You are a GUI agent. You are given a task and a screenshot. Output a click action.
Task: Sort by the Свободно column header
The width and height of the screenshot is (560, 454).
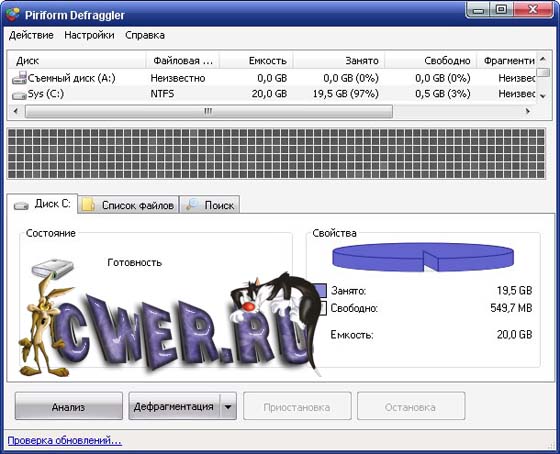[x=430, y=60]
